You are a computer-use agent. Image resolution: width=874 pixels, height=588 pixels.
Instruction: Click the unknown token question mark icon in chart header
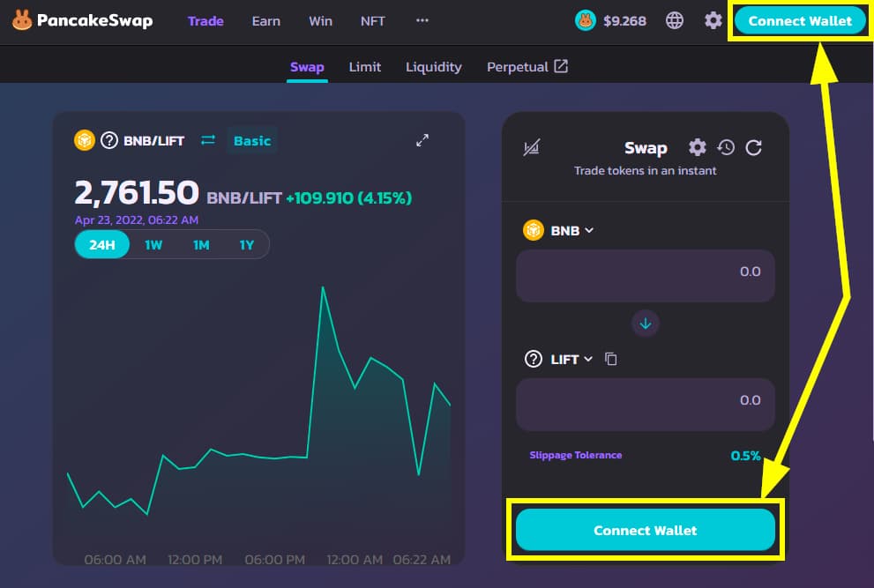(x=109, y=140)
